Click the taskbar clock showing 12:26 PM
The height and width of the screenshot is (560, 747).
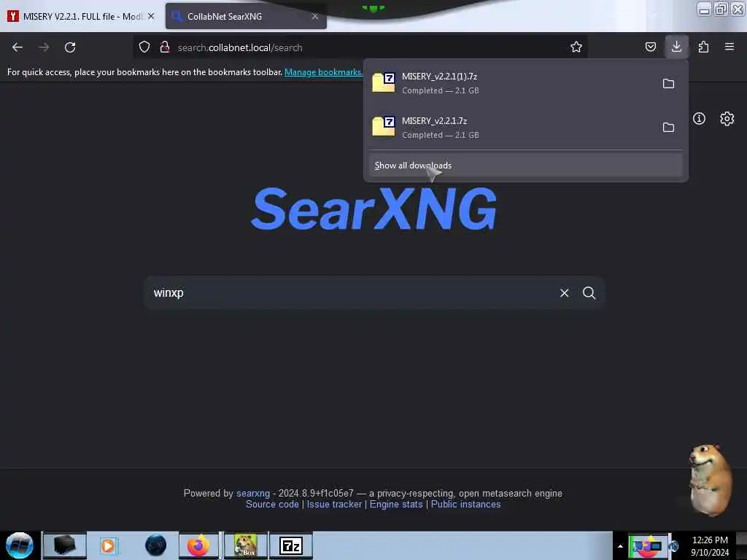coord(709,546)
